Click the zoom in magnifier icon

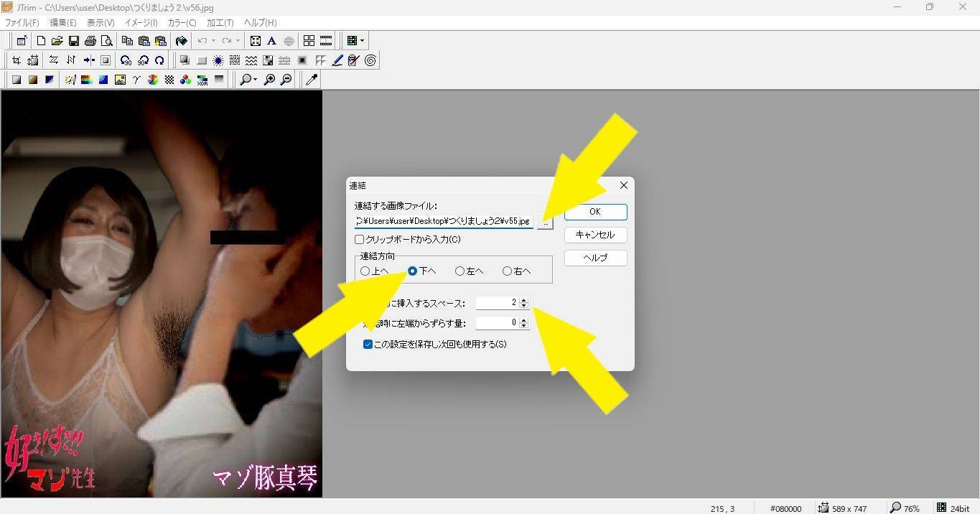click(269, 80)
